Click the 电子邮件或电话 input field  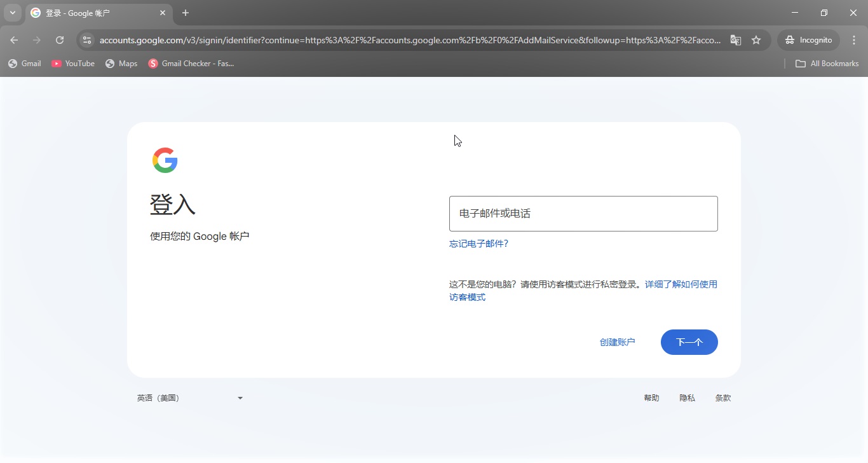[x=583, y=213]
